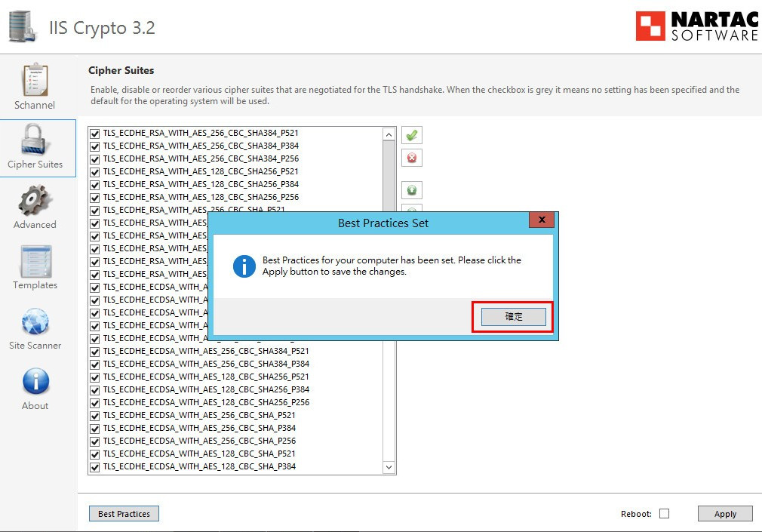Uncheck TLS_ECDHE_ECDSA_WITH_AES_256_CBC_SHA384_P521 checkbox
The width and height of the screenshot is (762, 532).
[95, 352]
